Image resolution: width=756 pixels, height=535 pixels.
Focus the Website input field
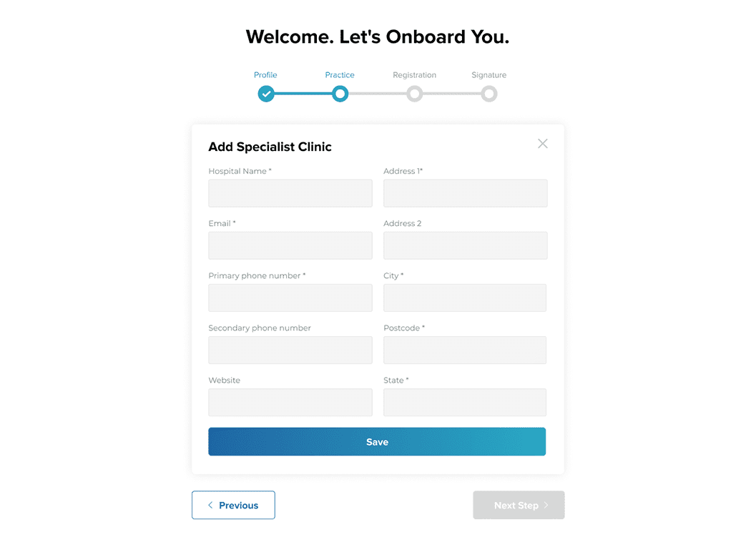point(290,402)
